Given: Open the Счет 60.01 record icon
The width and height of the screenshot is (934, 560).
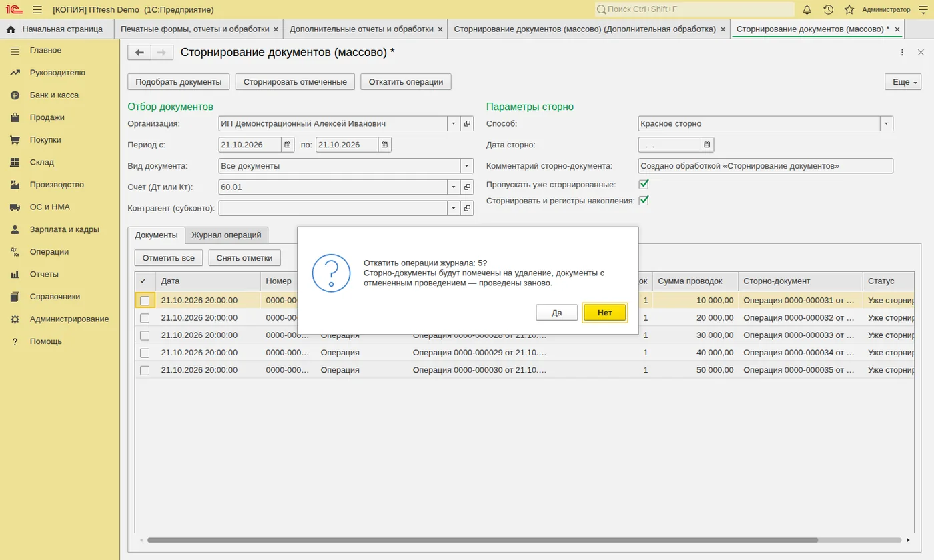Looking at the screenshot, I should click(x=468, y=187).
